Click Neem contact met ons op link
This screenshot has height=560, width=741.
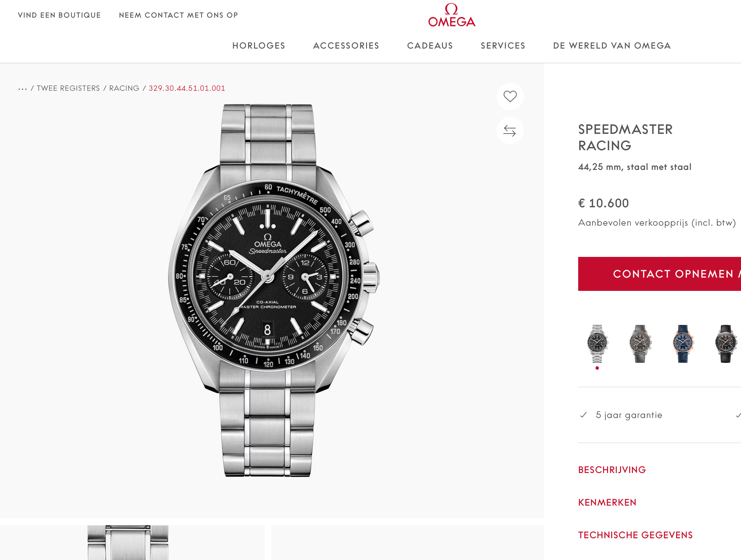pos(178,15)
